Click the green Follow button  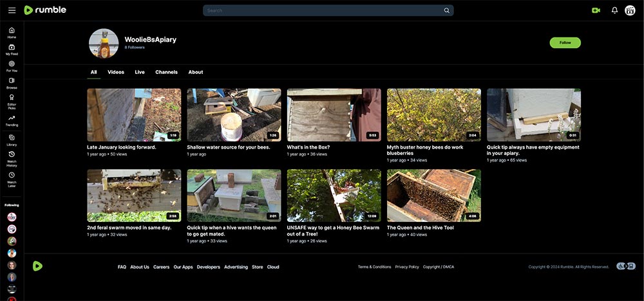pyautogui.click(x=565, y=42)
